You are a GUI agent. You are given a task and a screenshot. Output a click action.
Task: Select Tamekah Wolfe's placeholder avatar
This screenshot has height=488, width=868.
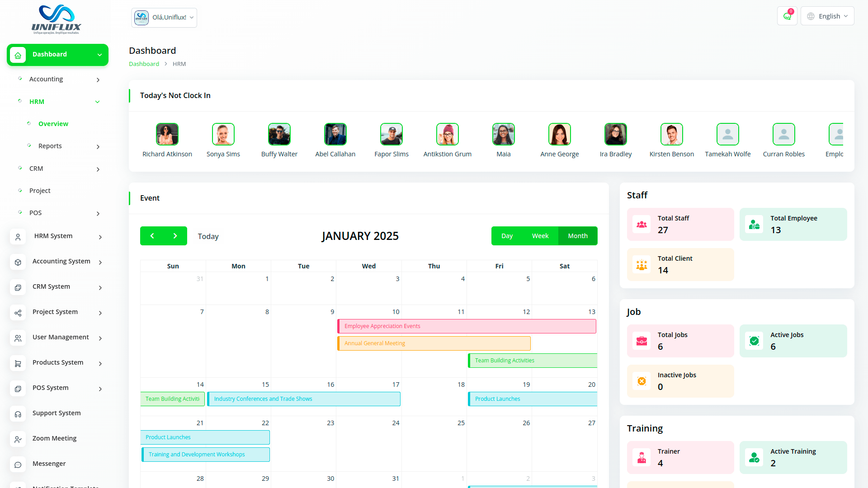pos(728,134)
